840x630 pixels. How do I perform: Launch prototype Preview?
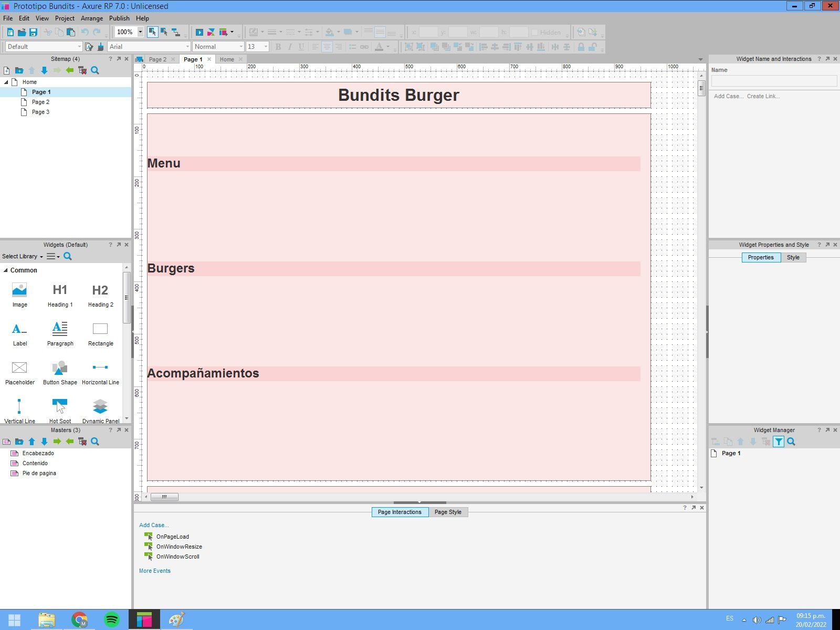199,32
